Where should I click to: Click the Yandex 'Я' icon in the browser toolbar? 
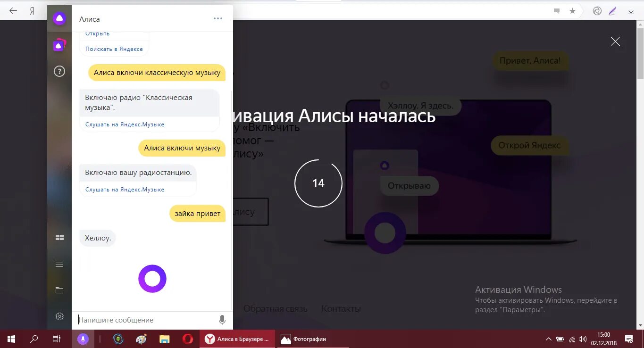click(x=32, y=11)
